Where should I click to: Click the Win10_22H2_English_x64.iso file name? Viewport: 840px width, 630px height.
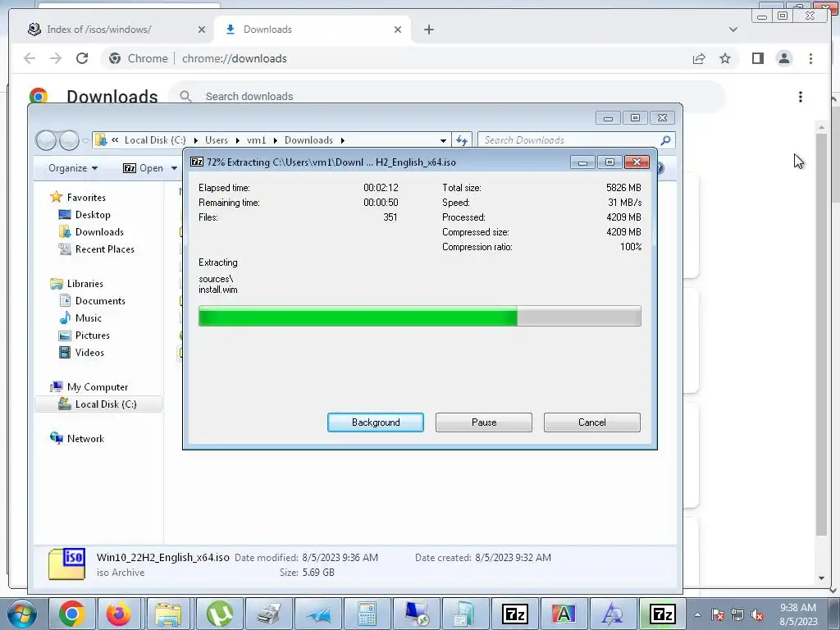163,557
